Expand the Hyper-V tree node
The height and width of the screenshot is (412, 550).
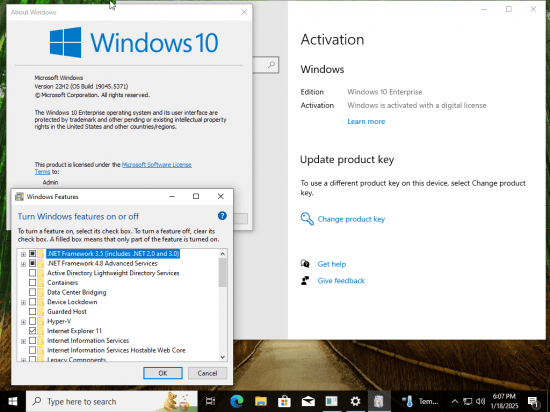click(23, 322)
